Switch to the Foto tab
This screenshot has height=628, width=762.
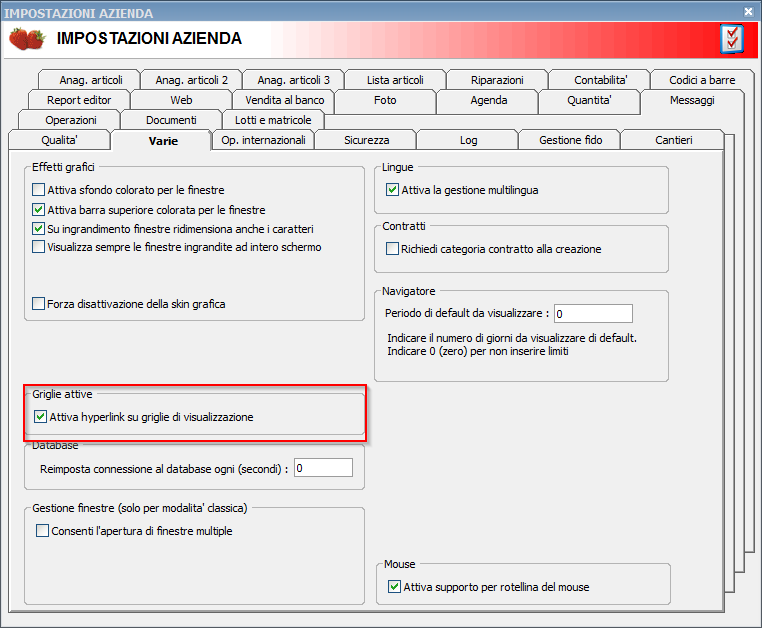(x=385, y=100)
